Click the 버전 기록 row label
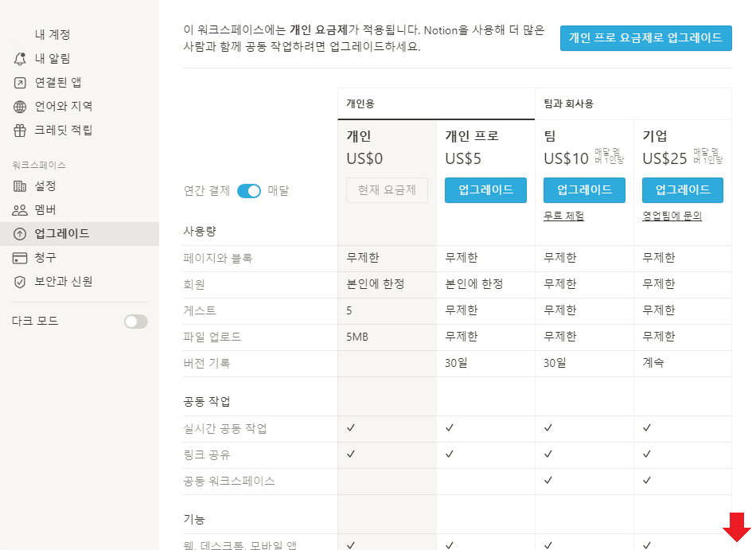The image size is (756, 550). [x=206, y=363]
